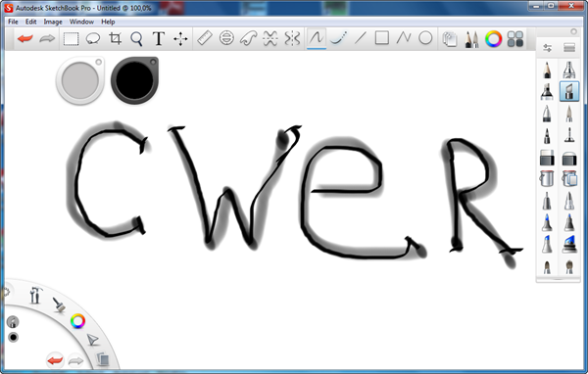
Task: Open the Color Editor wheel in toolbar
Action: 493,39
